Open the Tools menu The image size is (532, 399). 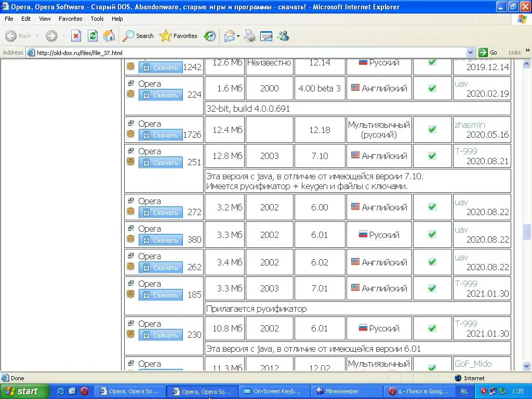pyautogui.click(x=97, y=19)
